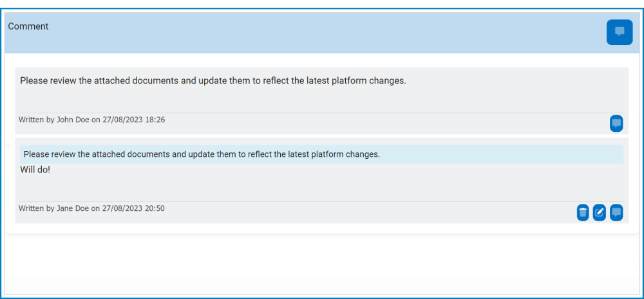
Task: Click the date 27/08/2023 on John's comment
Action: (x=122, y=120)
